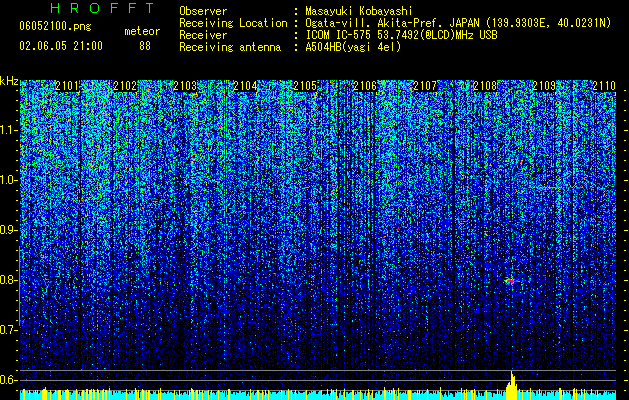
Task: Click the 0.7 kHz axis label
Action: [x=9, y=330]
